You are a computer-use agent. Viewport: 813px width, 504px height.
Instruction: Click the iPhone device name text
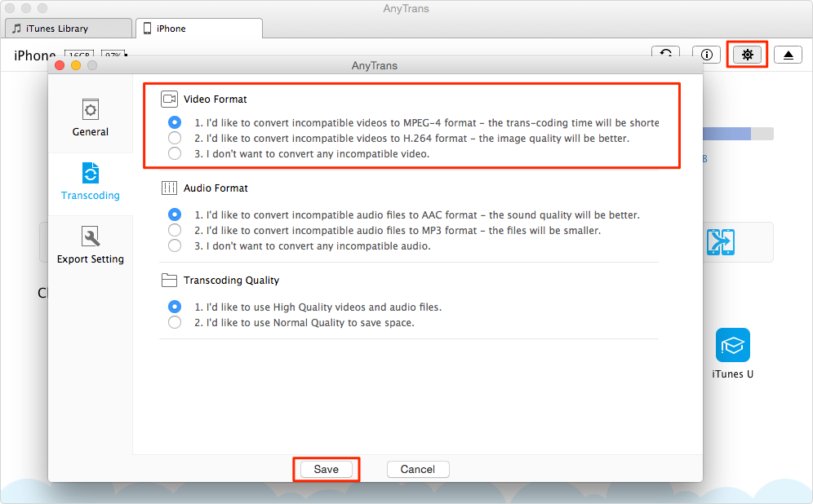(x=35, y=55)
